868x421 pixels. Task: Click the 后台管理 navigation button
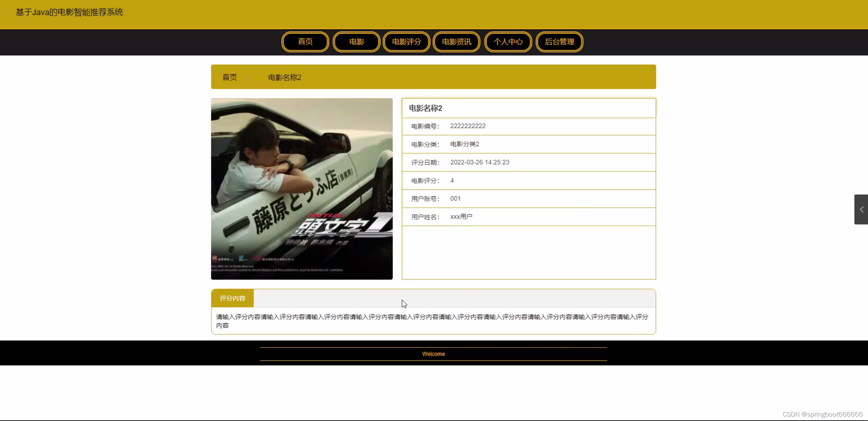[x=559, y=42]
